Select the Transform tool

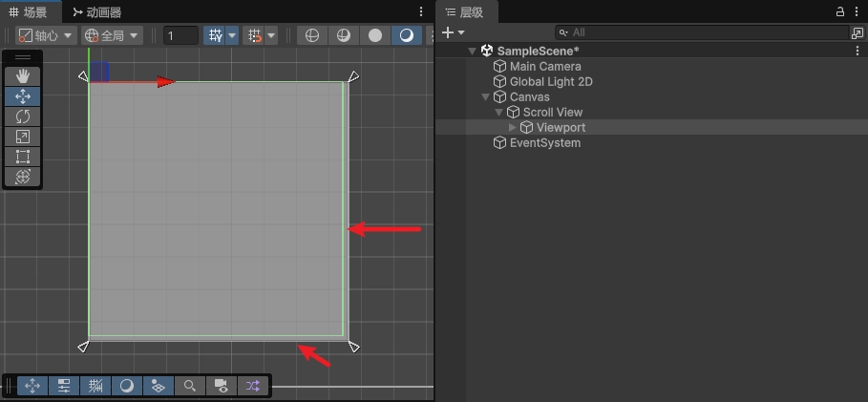click(23, 176)
